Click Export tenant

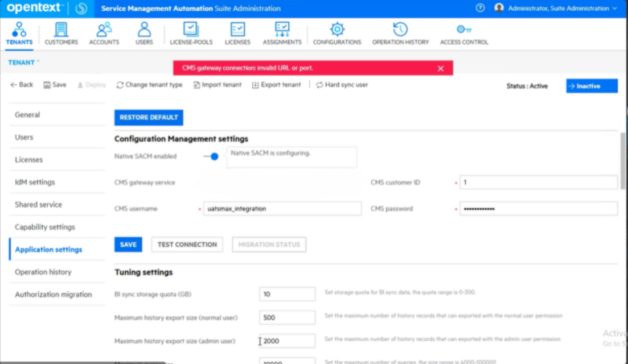(x=276, y=85)
